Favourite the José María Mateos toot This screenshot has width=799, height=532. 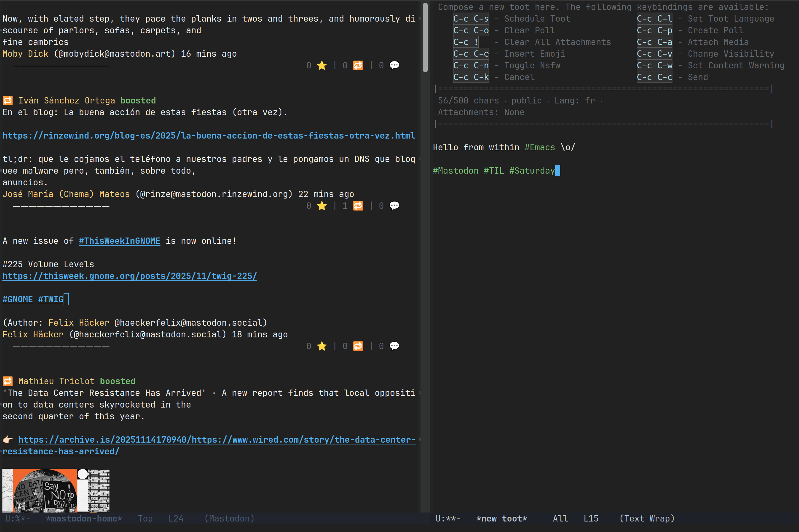click(322, 206)
